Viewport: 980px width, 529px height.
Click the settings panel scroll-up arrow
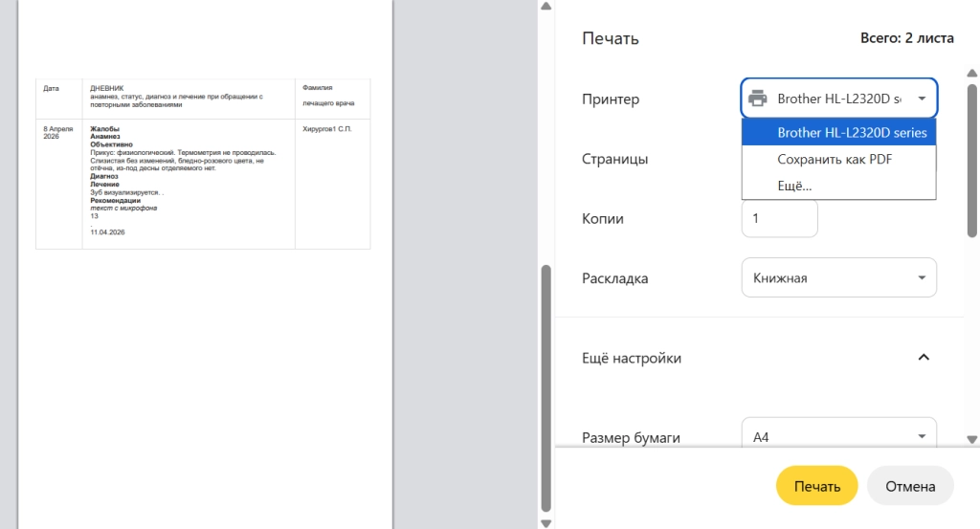point(972,7)
